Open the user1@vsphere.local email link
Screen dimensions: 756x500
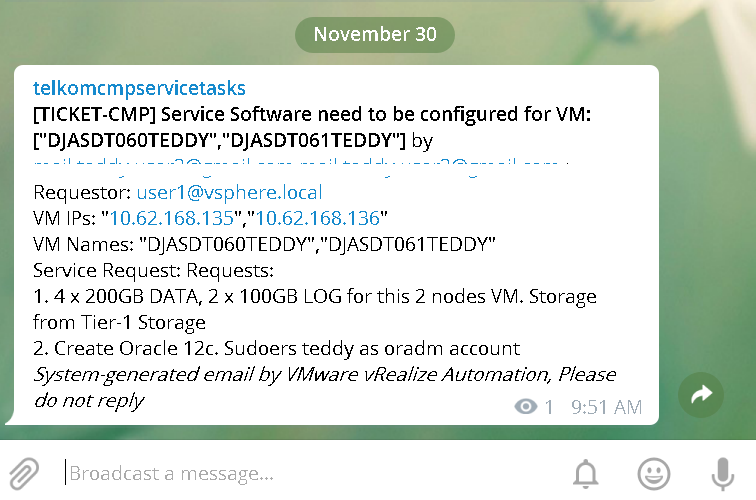click(x=230, y=192)
